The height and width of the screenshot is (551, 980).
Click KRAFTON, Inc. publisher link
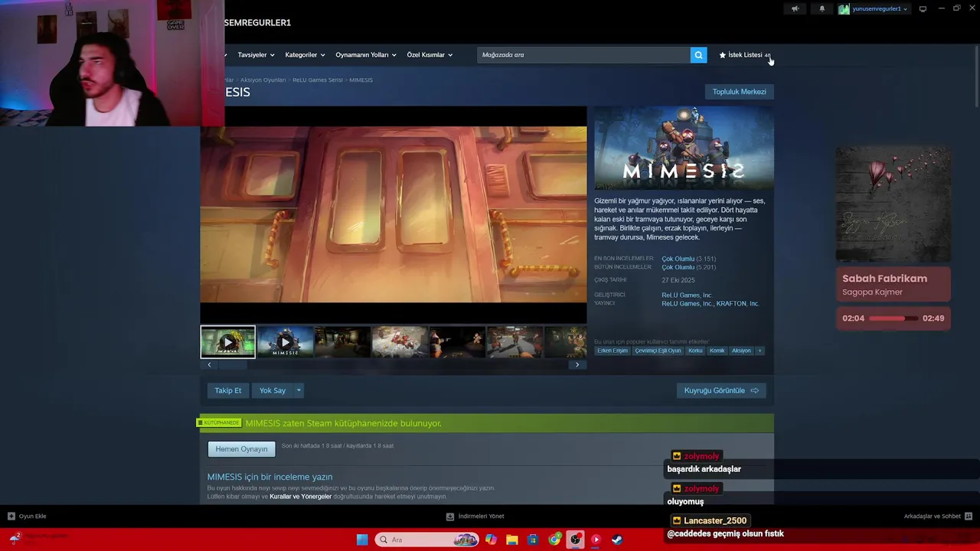click(737, 304)
